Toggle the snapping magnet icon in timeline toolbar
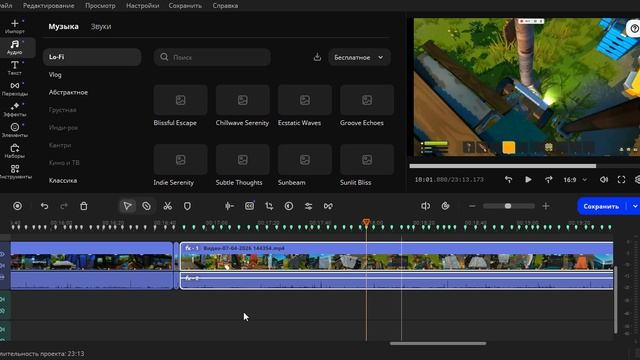The height and width of the screenshot is (360, 640). pos(445,206)
